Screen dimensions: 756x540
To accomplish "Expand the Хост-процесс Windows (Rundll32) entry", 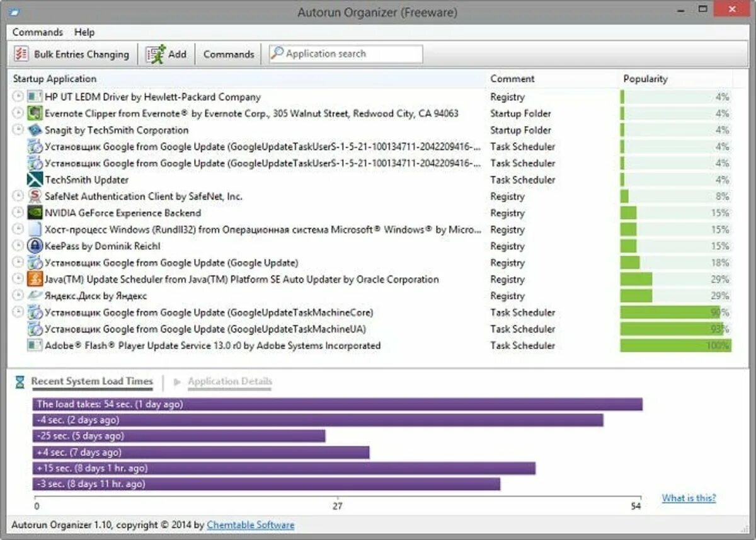I will pos(18,229).
